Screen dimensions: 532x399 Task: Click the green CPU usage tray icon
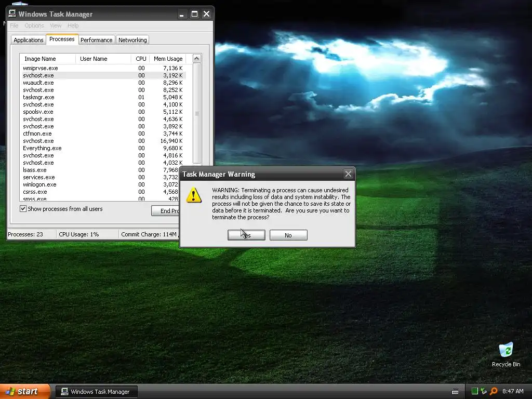(x=475, y=391)
